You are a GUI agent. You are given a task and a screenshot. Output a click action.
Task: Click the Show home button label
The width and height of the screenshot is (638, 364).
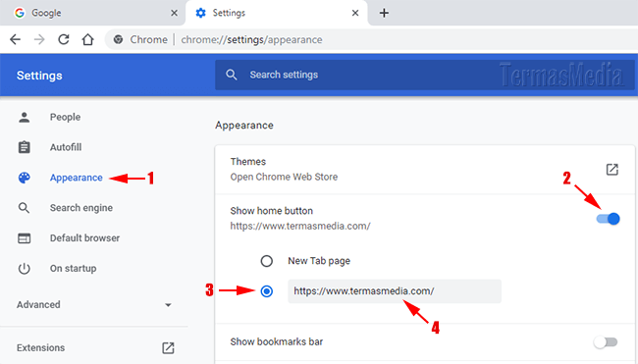coord(271,211)
